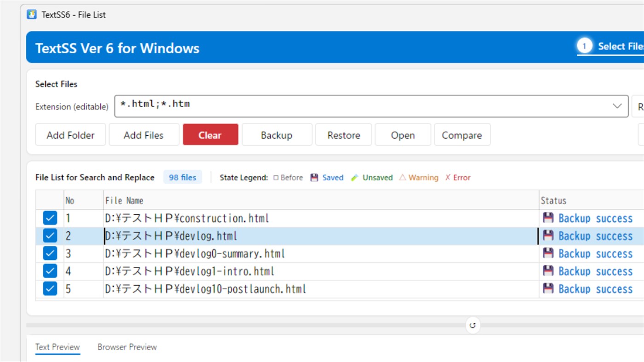Screen dimensions: 644x362
Task: Click the red Clear button
Action: (x=210, y=135)
